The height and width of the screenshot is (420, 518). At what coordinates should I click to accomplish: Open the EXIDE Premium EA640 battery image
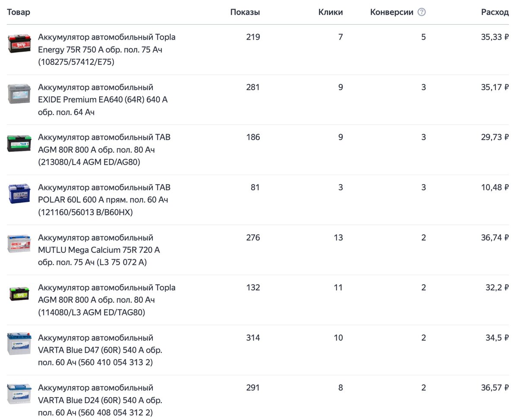pos(19,94)
